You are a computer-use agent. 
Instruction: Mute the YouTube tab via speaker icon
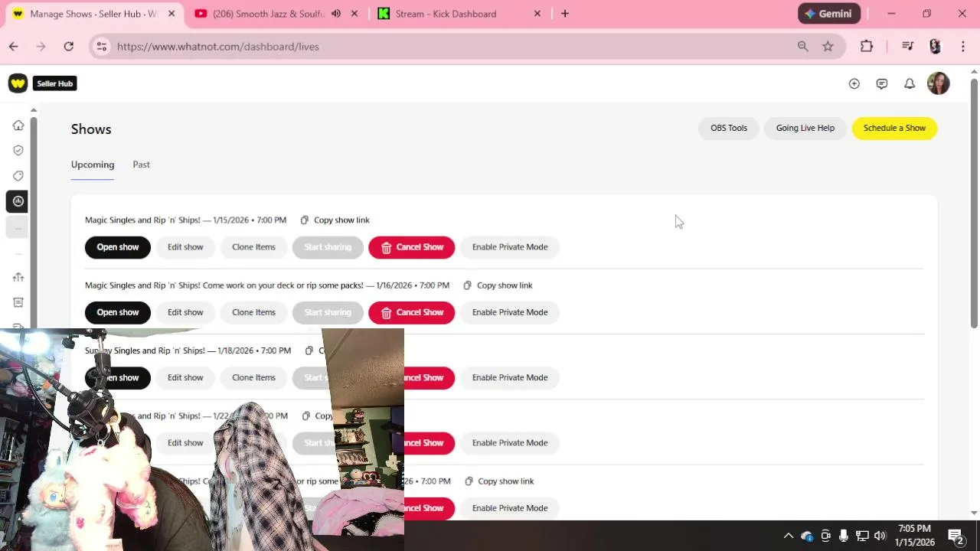[336, 14]
